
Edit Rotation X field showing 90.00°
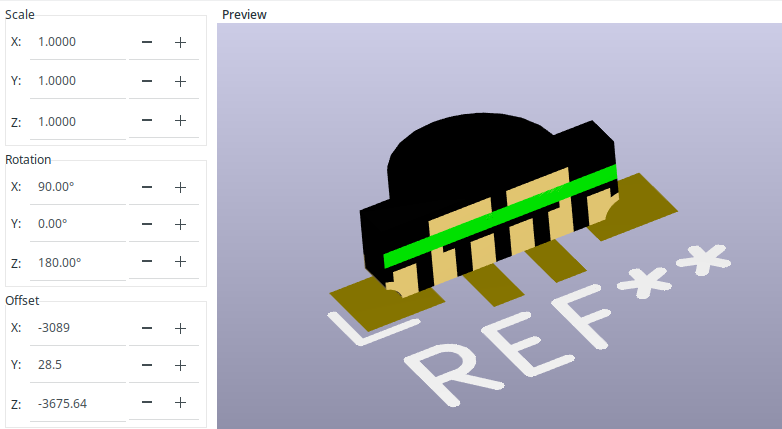click(x=78, y=187)
